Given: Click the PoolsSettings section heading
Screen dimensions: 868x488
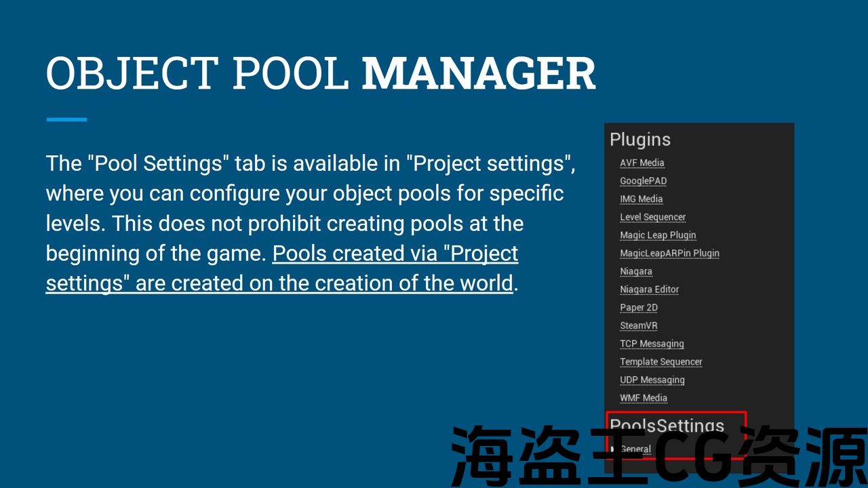Looking at the screenshot, I should pyautogui.click(x=667, y=426).
